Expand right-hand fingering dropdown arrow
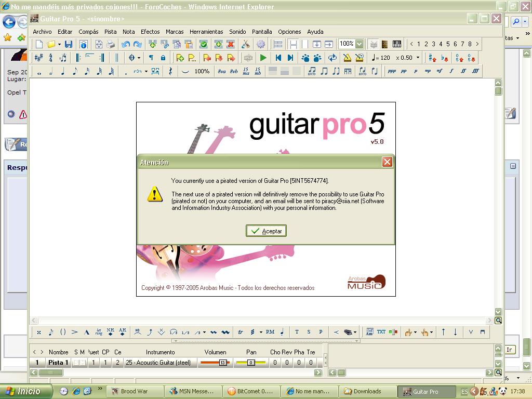 pos(431,332)
